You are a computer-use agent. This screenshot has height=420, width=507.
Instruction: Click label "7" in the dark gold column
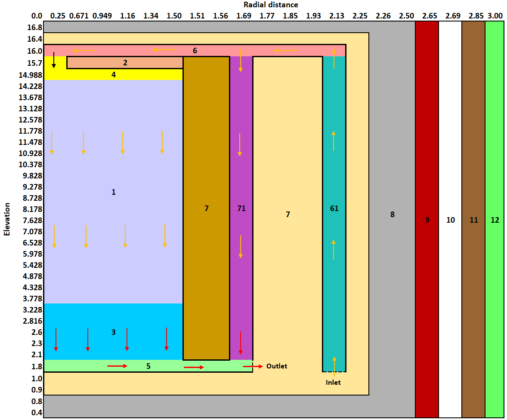tap(207, 208)
